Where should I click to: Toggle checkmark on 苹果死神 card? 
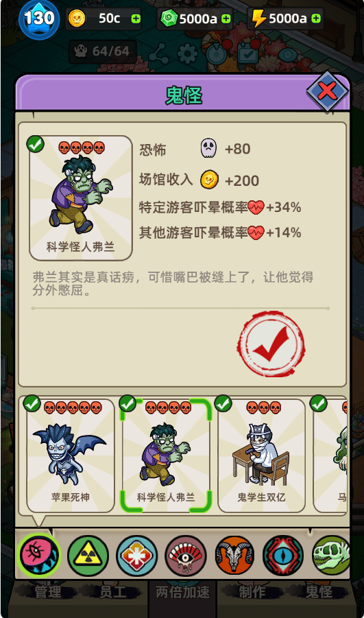[x=32, y=403]
